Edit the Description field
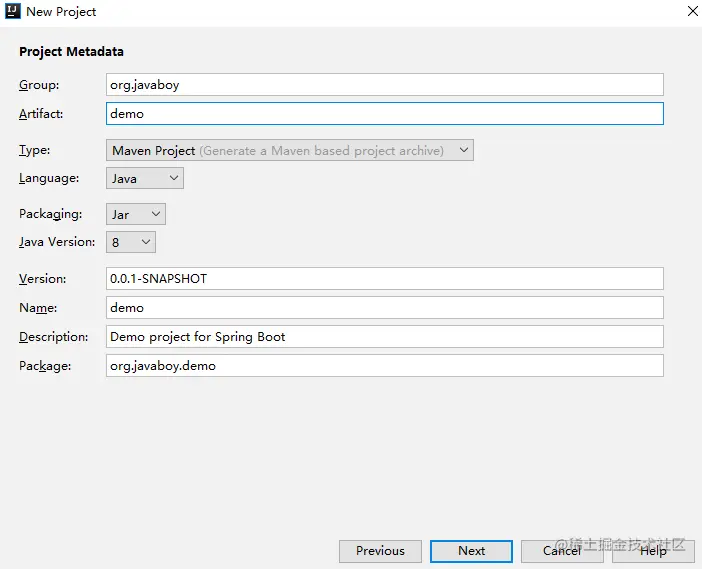Viewport: 702px width, 569px height. pyautogui.click(x=385, y=337)
